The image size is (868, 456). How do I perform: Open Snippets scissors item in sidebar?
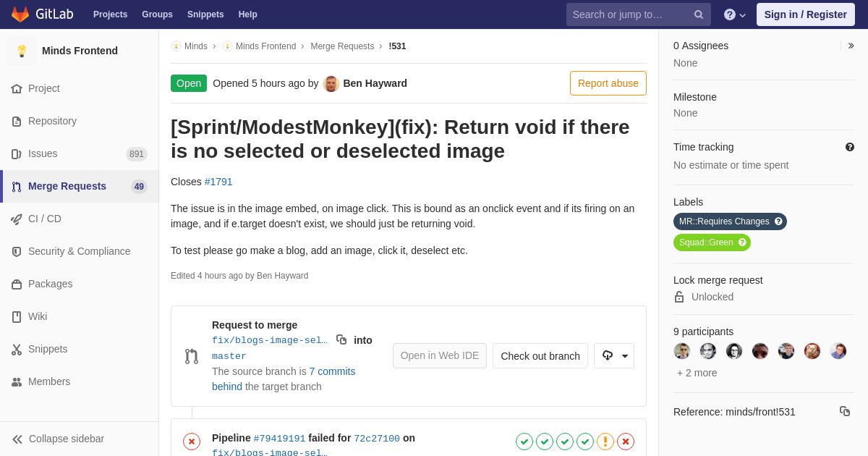(x=80, y=349)
